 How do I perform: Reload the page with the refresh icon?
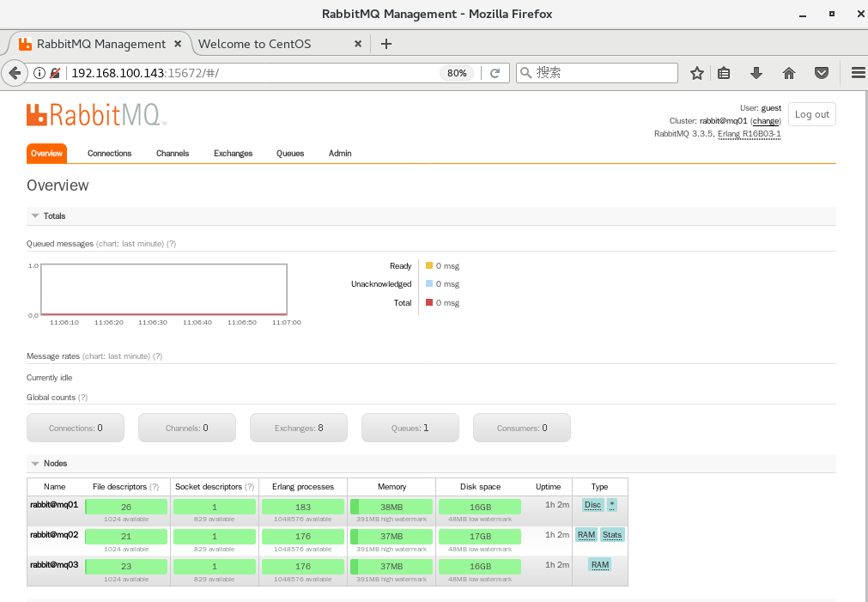pyautogui.click(x=495, y=72)
